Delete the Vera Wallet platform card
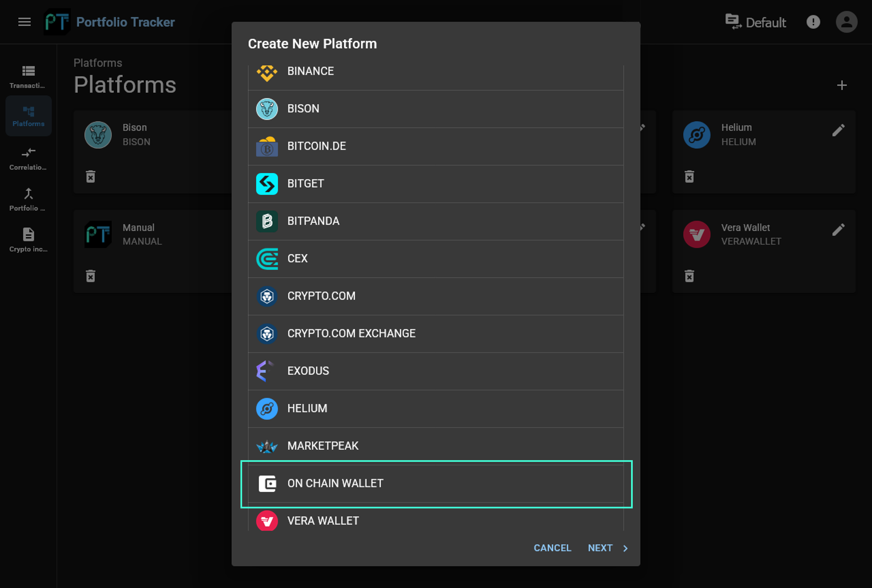The height and width of the screenshot is (588, 872). [x=689, y=276]
